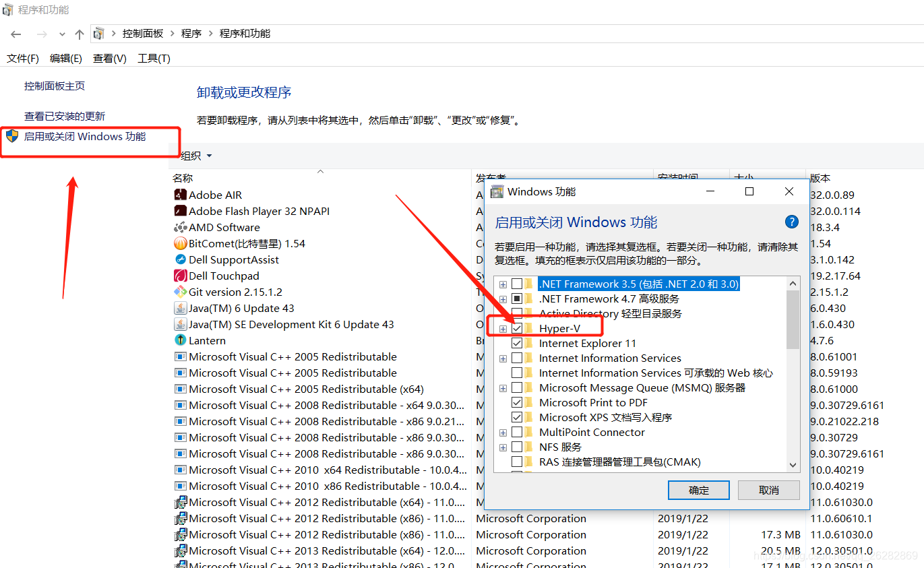Image resolution: width=924 pixels, height=568 pixels.
Task: Uncheck the Hyper-V checkbox
Action: coord(517,328)
